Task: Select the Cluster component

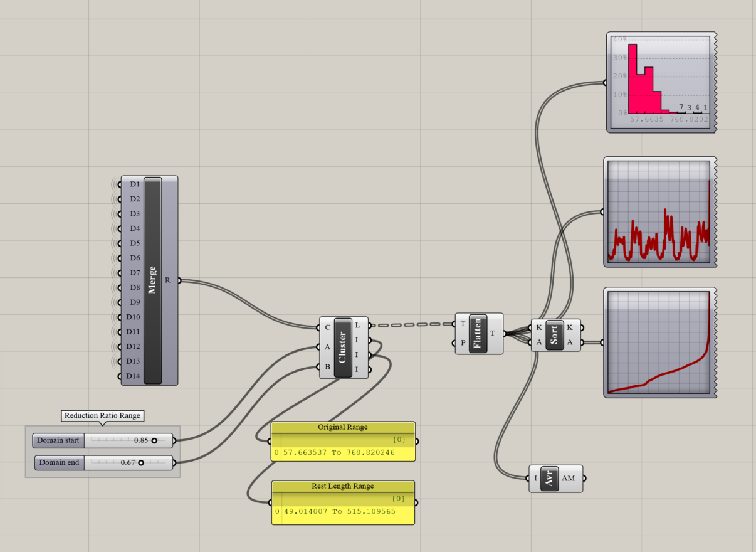Action: 343,347
